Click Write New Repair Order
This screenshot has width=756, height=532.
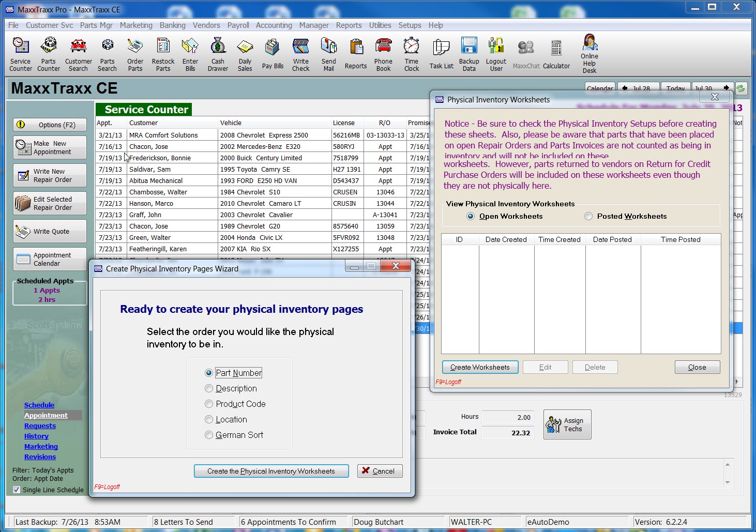pos(50,175)
